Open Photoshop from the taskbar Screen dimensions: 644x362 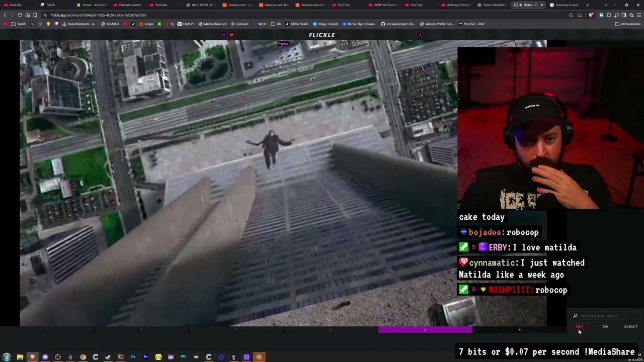click(x=133, y=357)
